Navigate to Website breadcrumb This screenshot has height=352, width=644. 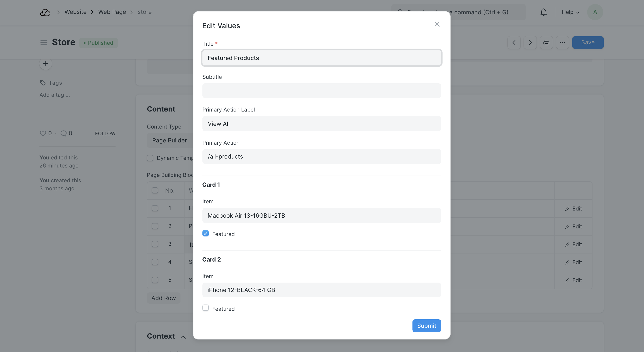75,12
